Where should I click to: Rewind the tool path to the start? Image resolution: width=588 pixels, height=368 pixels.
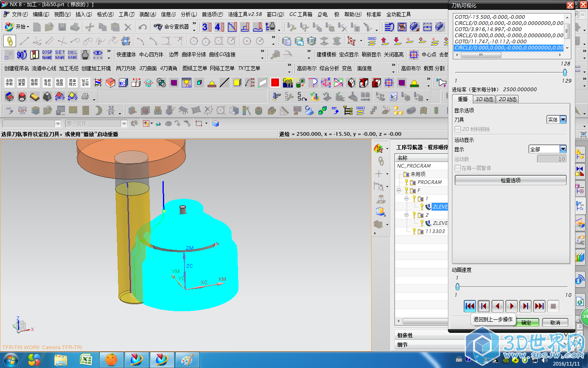[470, 306]
